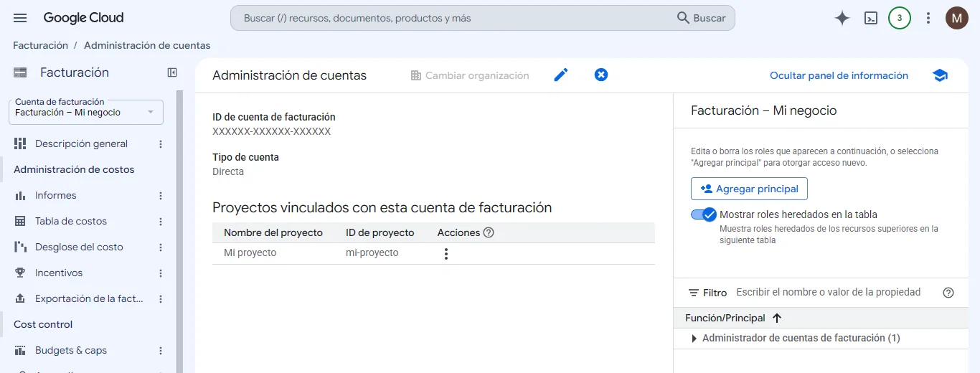Open actions menu for Mi proyecto row
This screenshot has height=373, width=980.
click(446, 253)
